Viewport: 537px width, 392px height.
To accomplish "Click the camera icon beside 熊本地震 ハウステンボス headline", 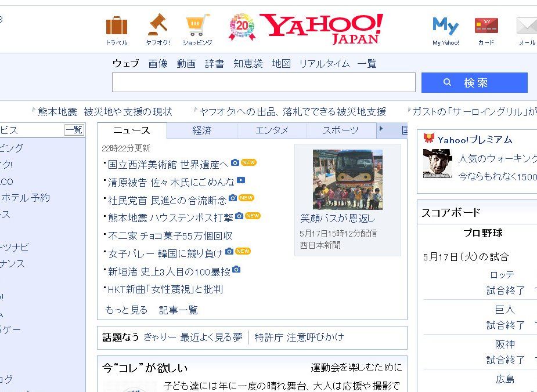I will [x=239, y=216].
